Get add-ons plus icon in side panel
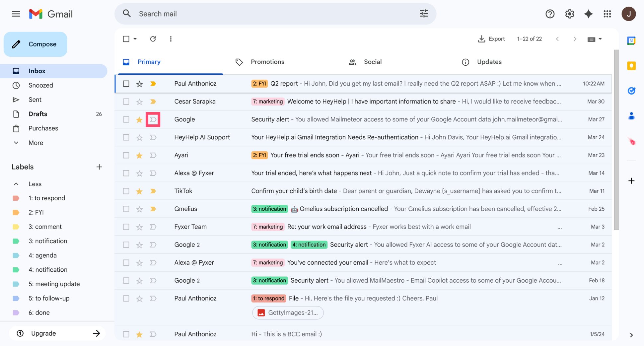This screenshot has width=644, height=346. [x=631, y=181]
